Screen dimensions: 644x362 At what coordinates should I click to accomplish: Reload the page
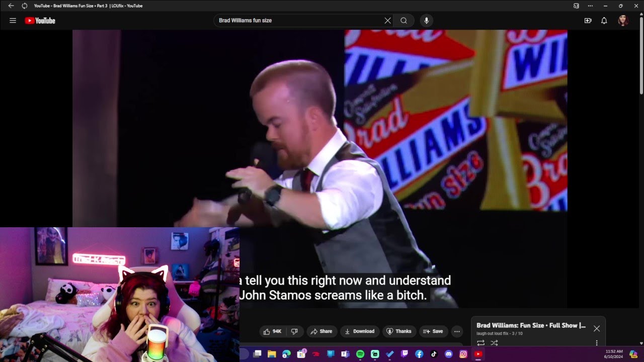tap(24, 6)
